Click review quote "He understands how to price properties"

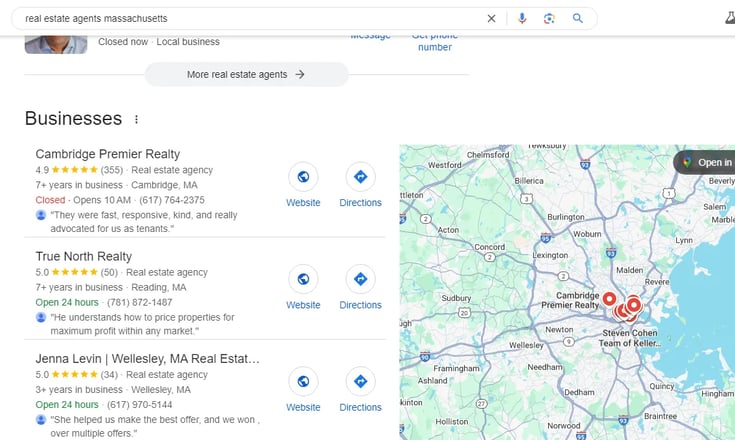coord(142,324)
